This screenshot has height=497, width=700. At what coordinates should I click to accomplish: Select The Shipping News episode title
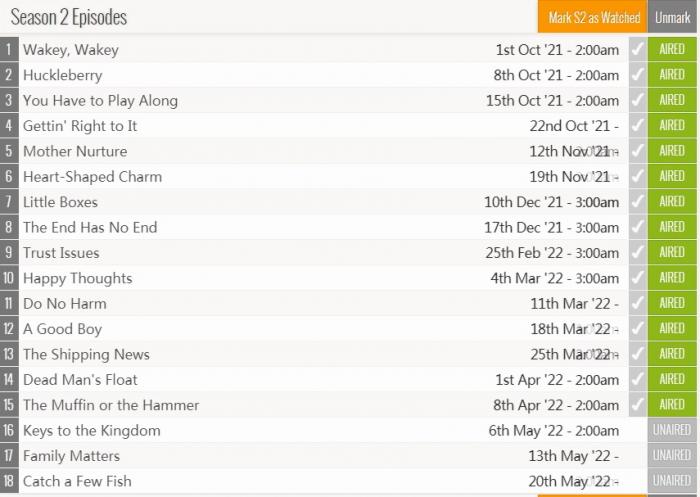[x=86, y=354]
